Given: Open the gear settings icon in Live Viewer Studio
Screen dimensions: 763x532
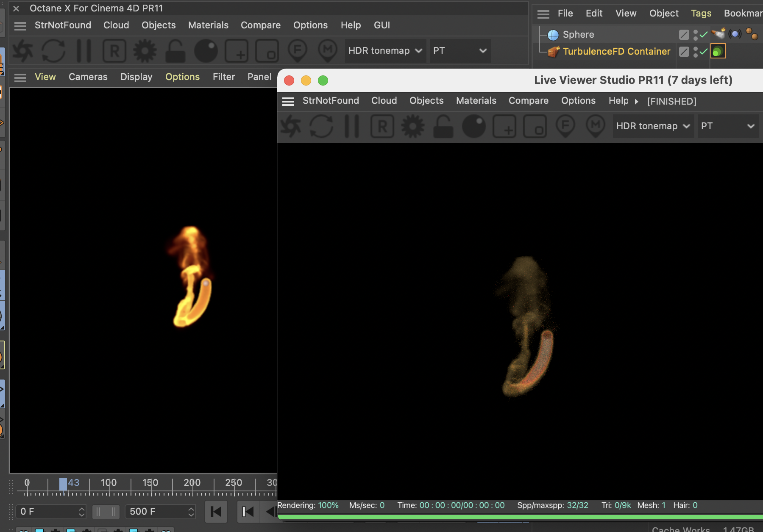Looking at the screenshot, I should click(x=413, y=126).
